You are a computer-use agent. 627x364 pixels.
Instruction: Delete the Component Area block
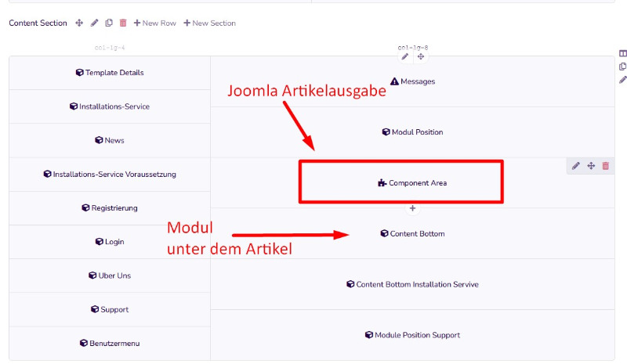tap(605, 166)
